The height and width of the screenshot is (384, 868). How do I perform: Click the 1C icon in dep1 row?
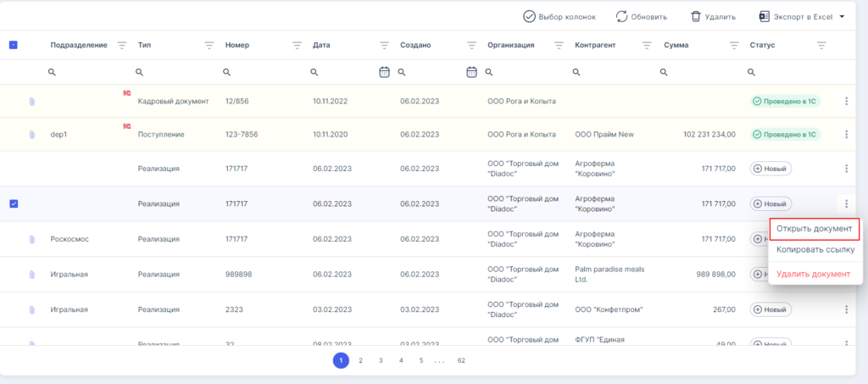(127, 126)
